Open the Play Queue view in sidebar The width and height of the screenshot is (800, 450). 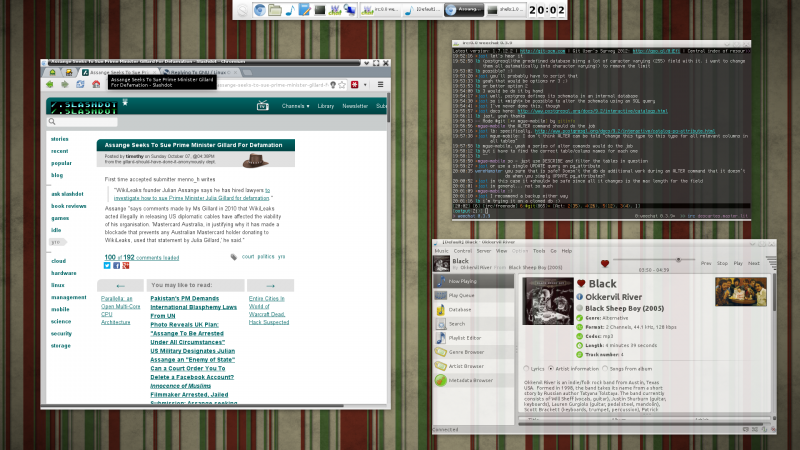(x=473, y=295)
